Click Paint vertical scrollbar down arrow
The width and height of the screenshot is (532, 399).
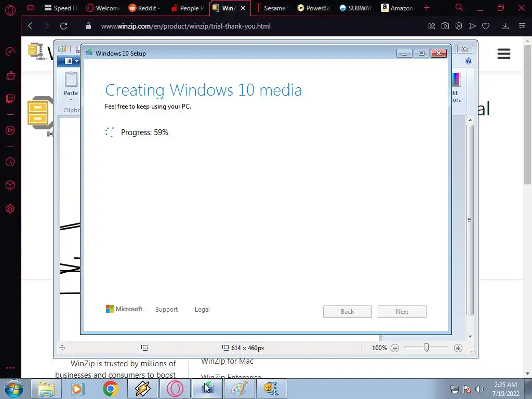pos(470,336)
